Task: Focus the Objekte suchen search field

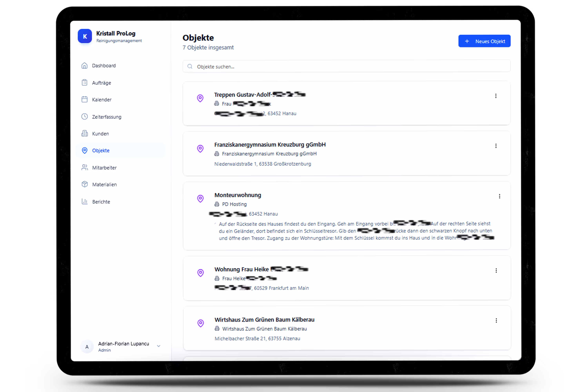Action: [346, 66]
